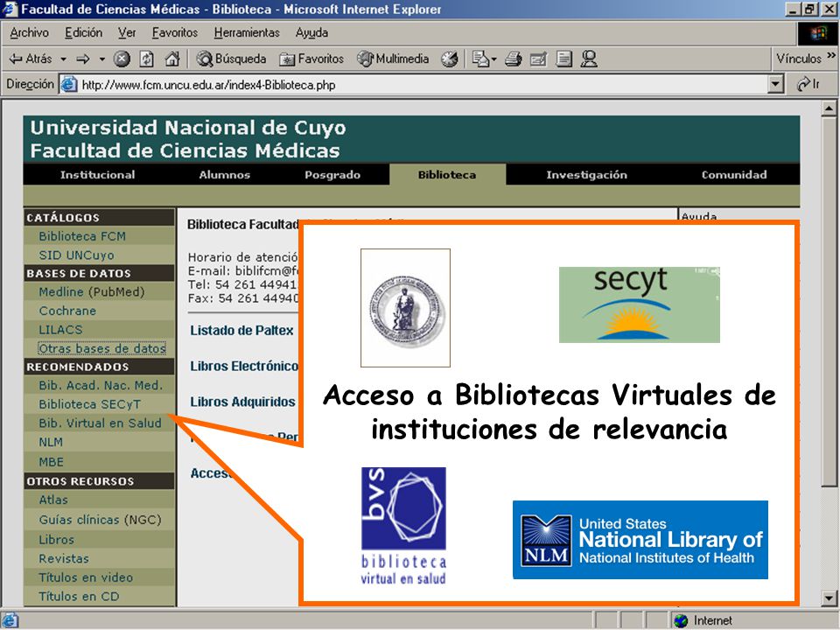
Task: Go back with the Atrás arrow button
Action: coord(31,59)
